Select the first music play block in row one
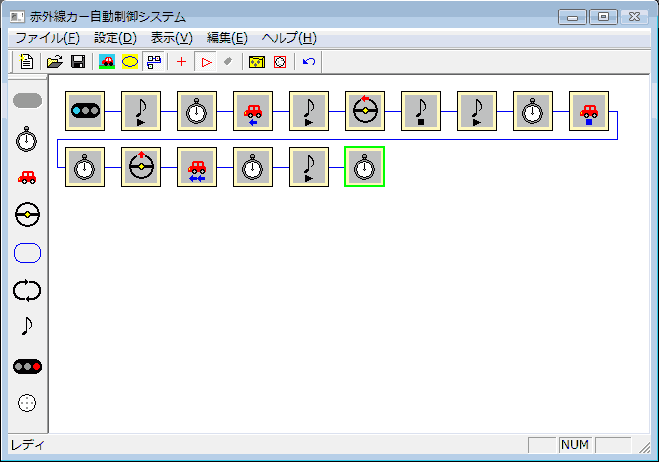Image resolution: width=659 pixels, height=462 pixels. click(x=141, y=111)
